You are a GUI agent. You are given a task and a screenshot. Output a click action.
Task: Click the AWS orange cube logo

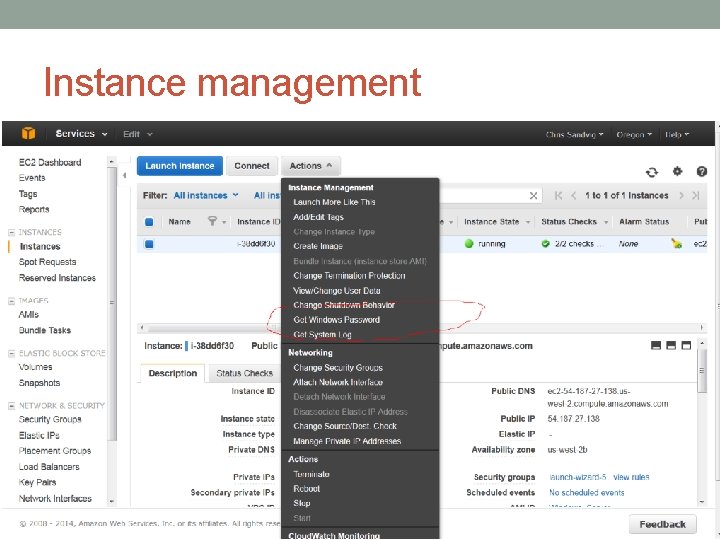point(28,133)
